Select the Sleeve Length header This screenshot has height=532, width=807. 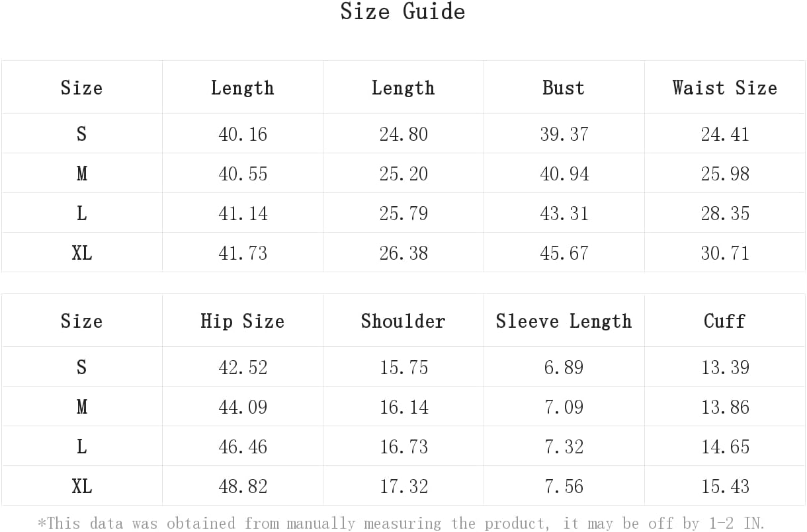click(564, 321)
